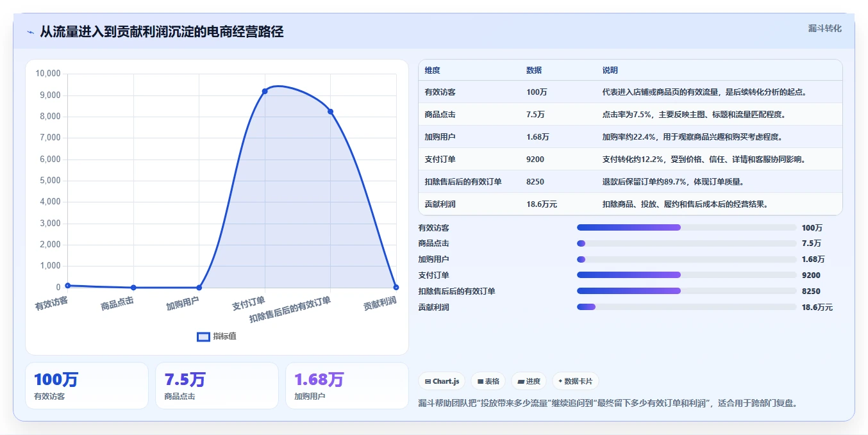This screenshot has height=435, width=868.
Task: Click the 5,000 y-axis label
Action: coord(50,181)
